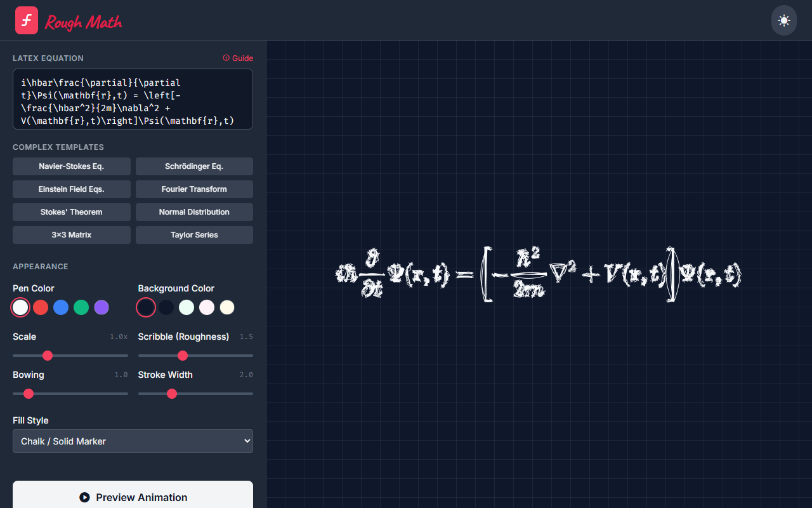Select the Einstein Field Eqs. template

click(x=71, y=189)
